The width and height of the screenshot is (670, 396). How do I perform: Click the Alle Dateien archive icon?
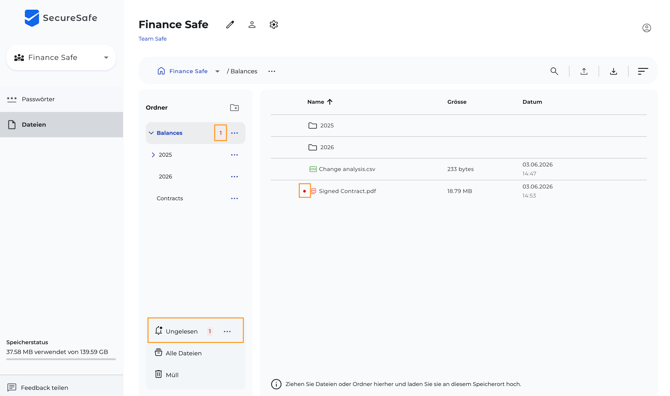(159, 352)
